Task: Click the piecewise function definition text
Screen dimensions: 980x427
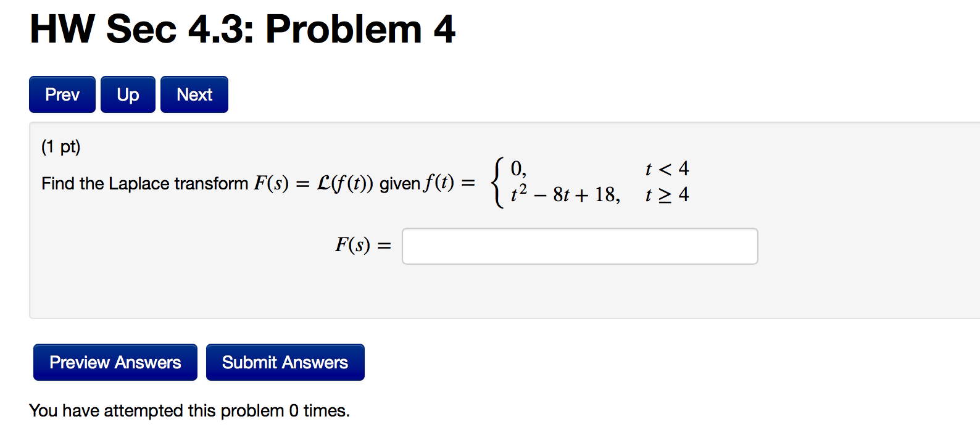Action: click(x=592, y=182)
